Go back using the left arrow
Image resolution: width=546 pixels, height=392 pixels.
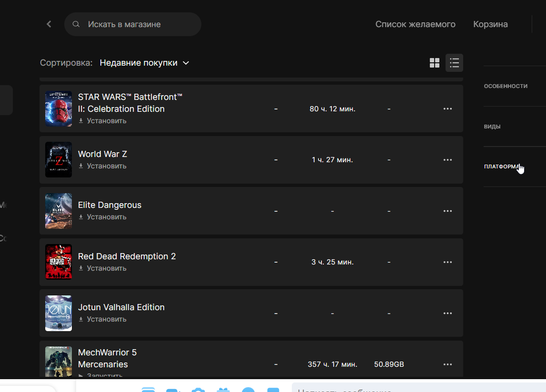click(49, 24)
